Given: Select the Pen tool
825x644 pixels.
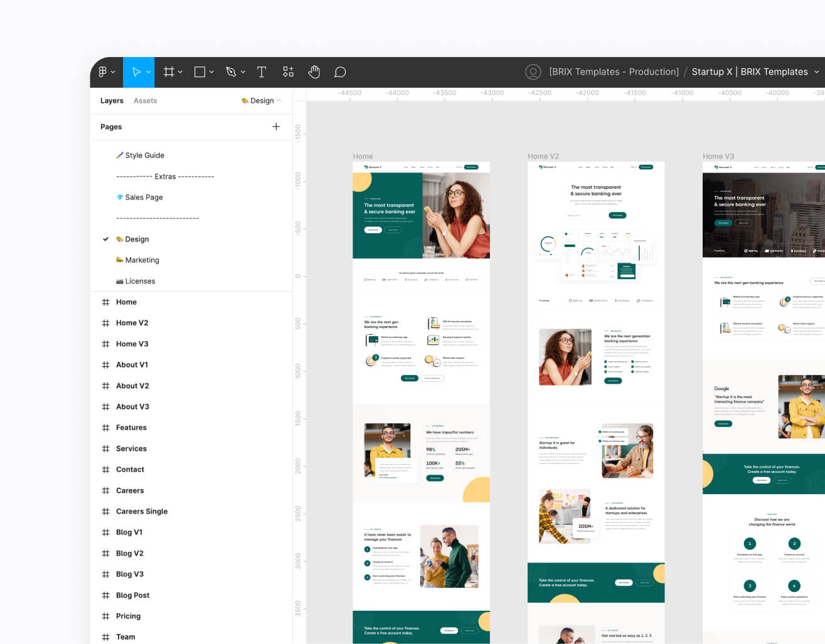Looking at the screenshot, I should (231, 71).
